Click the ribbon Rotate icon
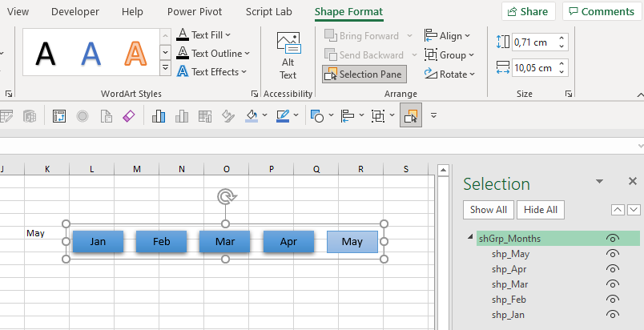 pos(430,74)
